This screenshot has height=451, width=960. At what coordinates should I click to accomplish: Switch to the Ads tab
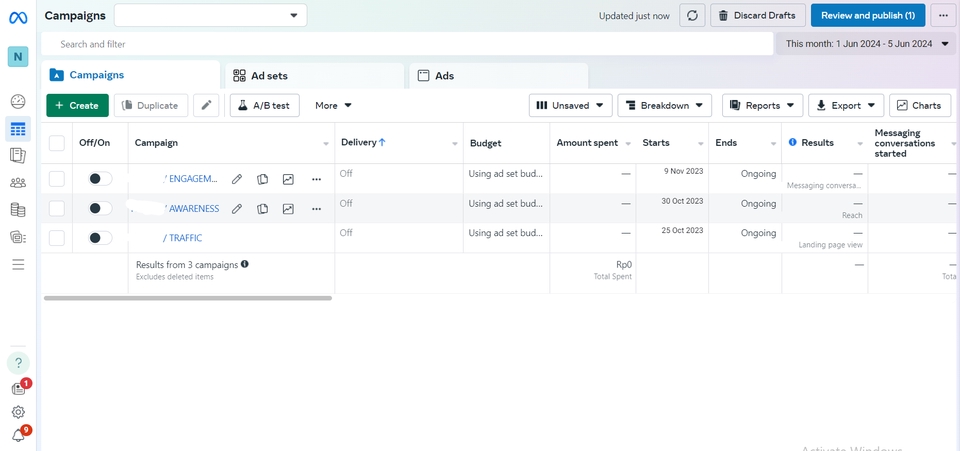498,76
